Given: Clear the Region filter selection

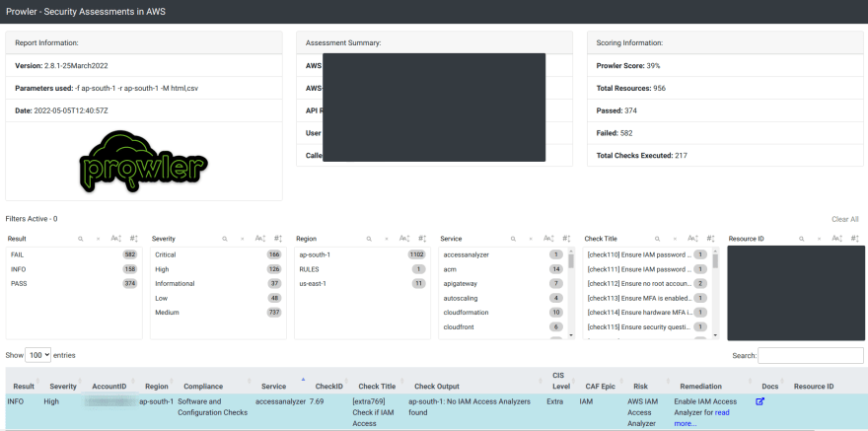Looking at the screenshot, I should [387, 239].
